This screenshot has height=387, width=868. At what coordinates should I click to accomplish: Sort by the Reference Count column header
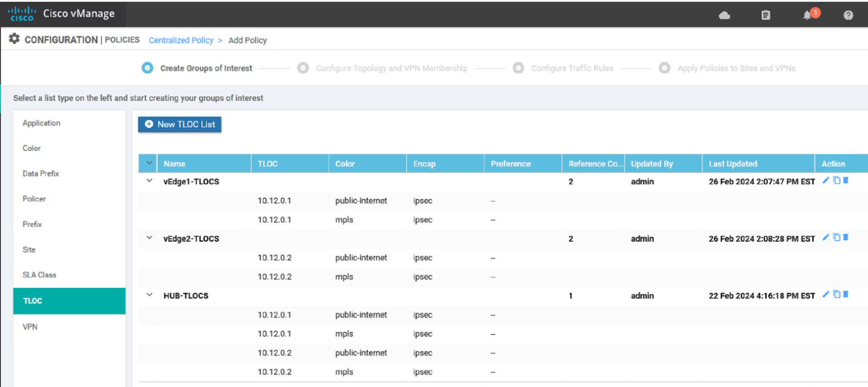point(593,164)
